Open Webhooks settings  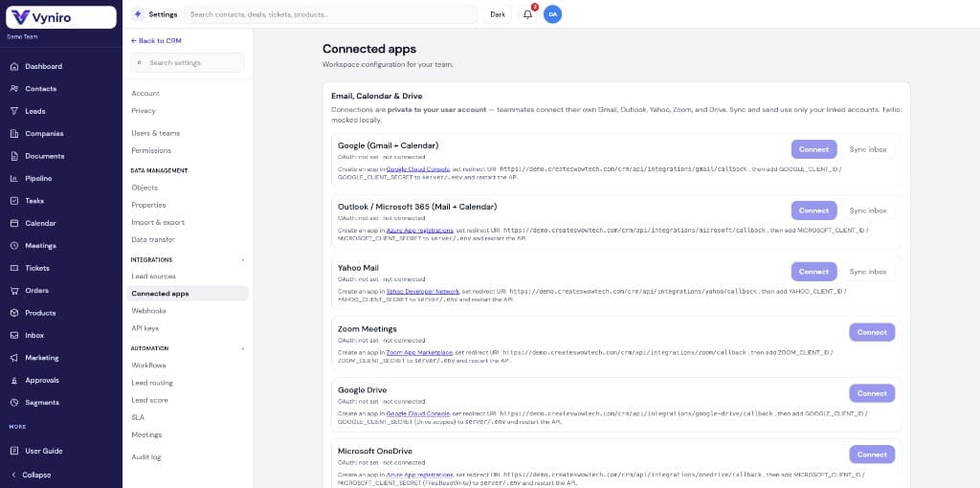(148, 311)
